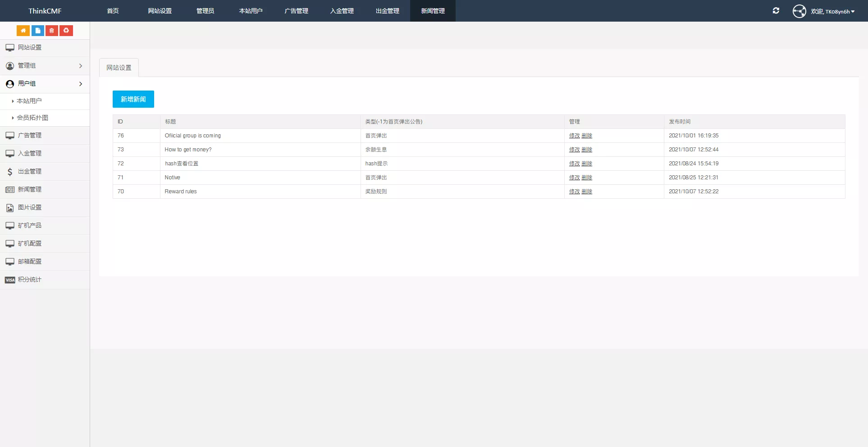Click 删除 link for How to get money row
868x447 pixels.
coord(587,150)
